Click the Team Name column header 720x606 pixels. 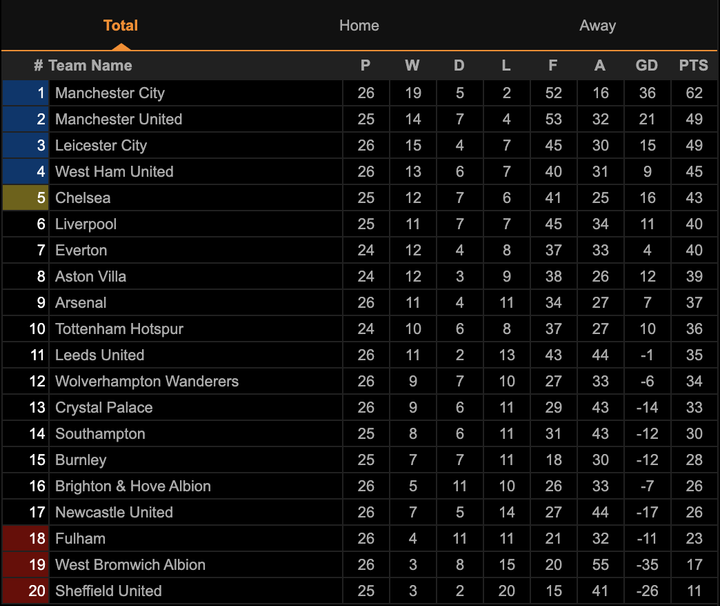[x=90, y=65]
